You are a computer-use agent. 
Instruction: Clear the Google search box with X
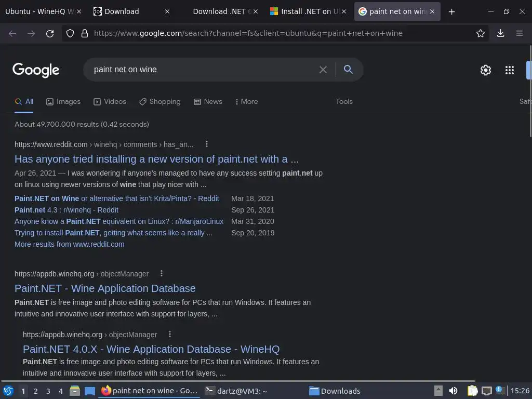point(323,70)
